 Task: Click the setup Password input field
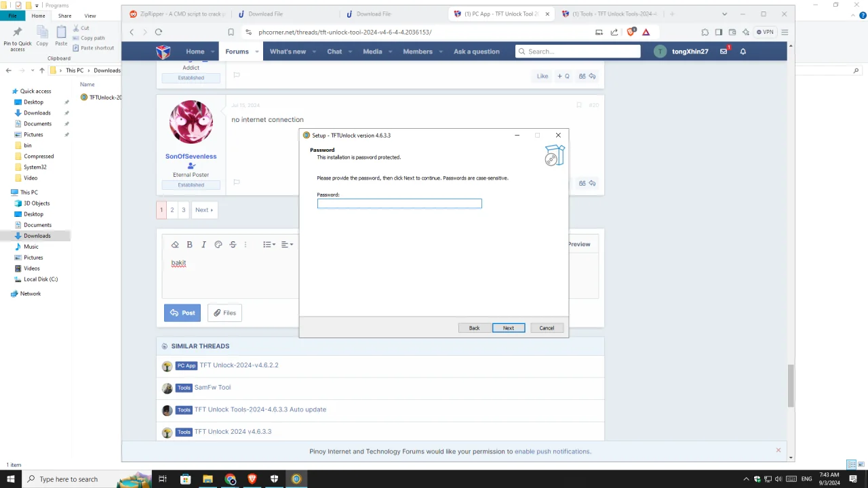399,203
